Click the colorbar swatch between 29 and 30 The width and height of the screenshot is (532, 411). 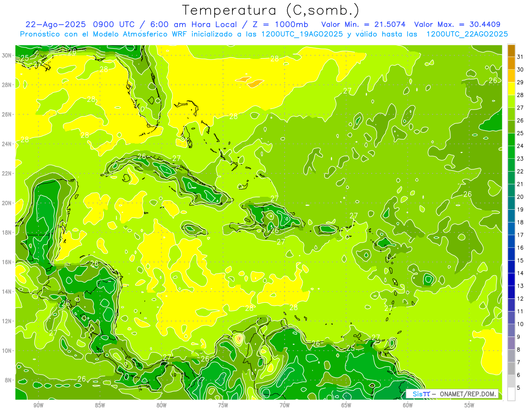coord(511,76)
